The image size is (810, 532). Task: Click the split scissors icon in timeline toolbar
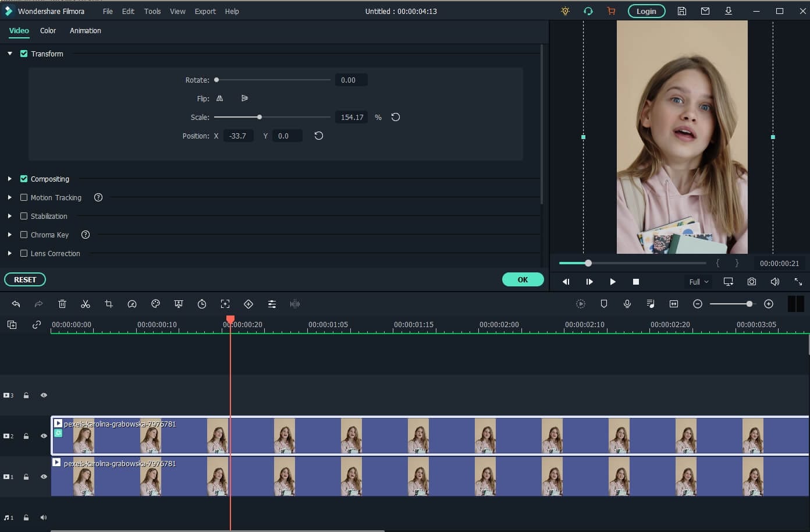pos(86,304)
